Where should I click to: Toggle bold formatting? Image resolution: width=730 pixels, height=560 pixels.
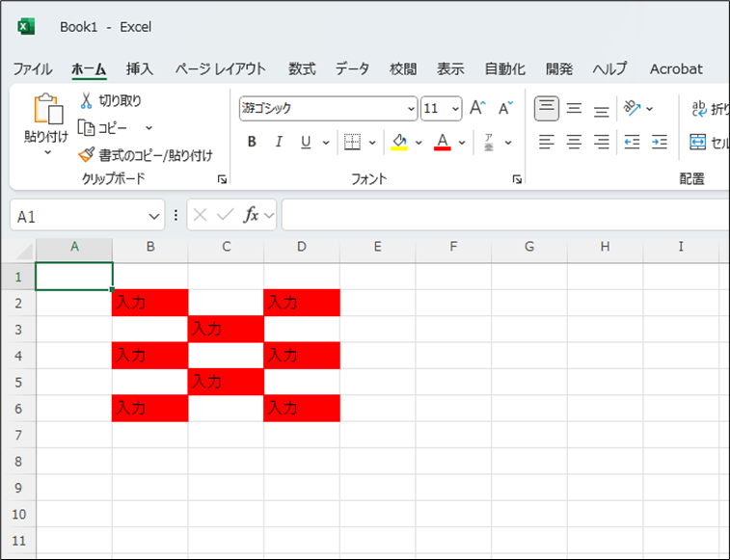click(x=252, y=143)
